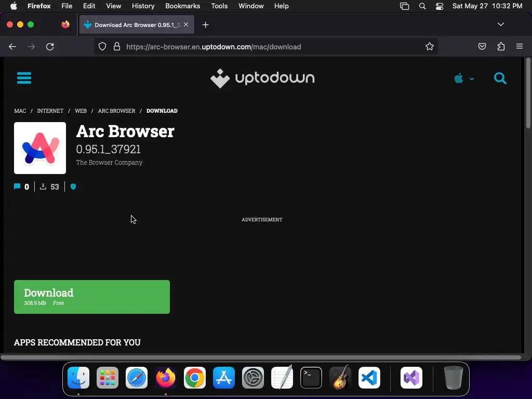The image size is (532, 399).
Task: Go to INTERNET breadcrumb
Action: click(50, 111)
